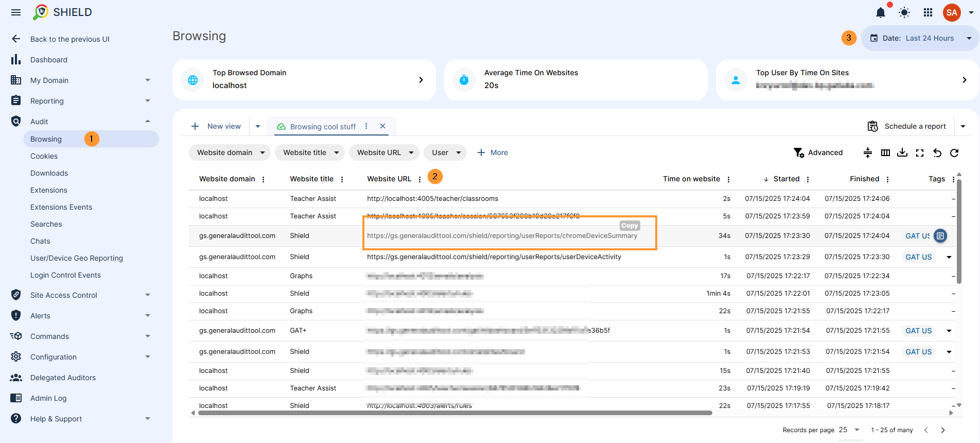Screen dimensions: 980x443
Task: Open the User filter chip
Action: pos(445,152)
